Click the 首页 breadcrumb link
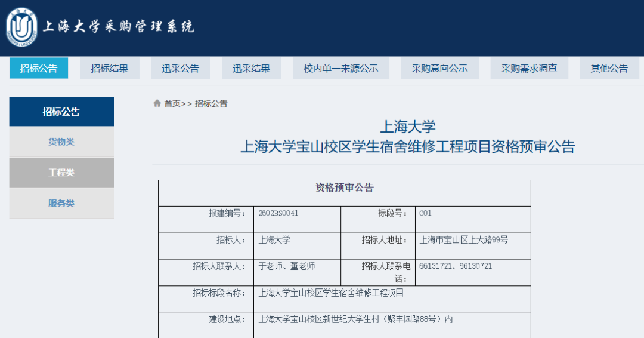The width and height of the screenshot is (644, 338). [172, 104]
